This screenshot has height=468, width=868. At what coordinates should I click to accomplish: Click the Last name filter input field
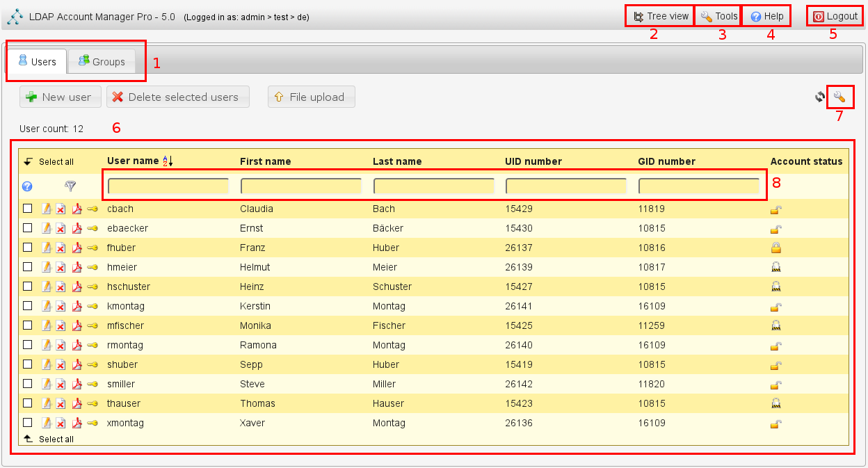point(434,186)
